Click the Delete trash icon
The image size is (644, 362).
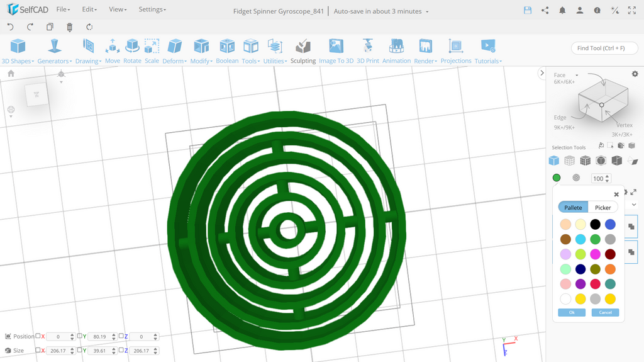(x=69, y=26)
